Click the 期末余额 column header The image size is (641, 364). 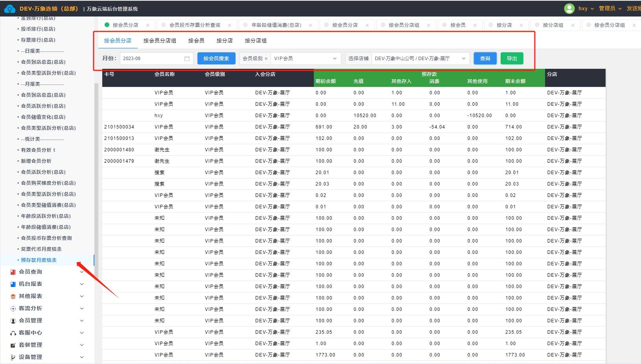coord(515,81)
